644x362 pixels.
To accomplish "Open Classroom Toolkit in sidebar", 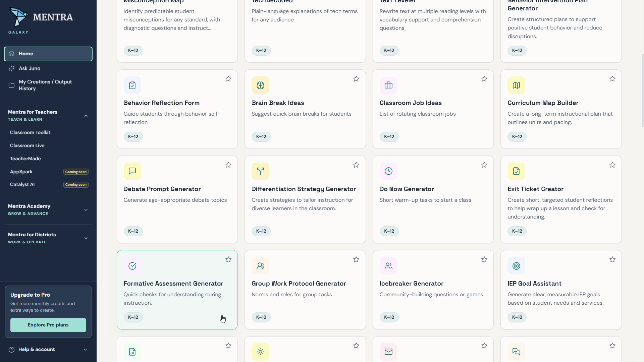I will [x=30, y=132].
